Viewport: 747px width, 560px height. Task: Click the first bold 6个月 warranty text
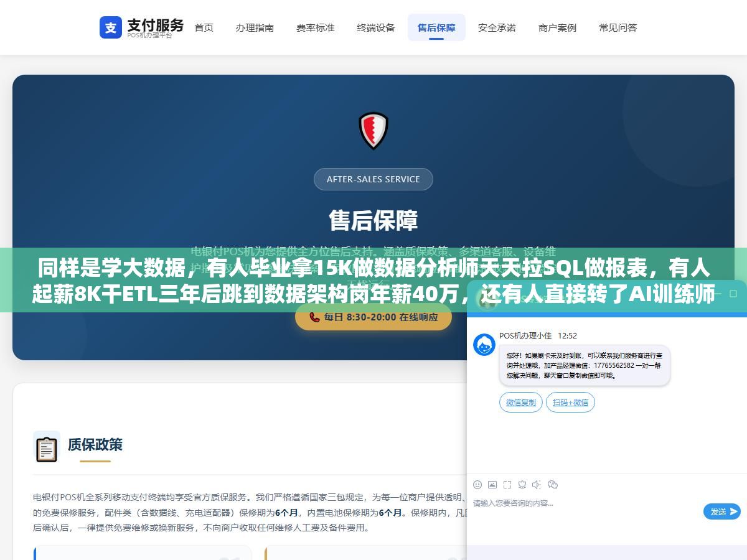pyautogui.click(x=286, y=513)
